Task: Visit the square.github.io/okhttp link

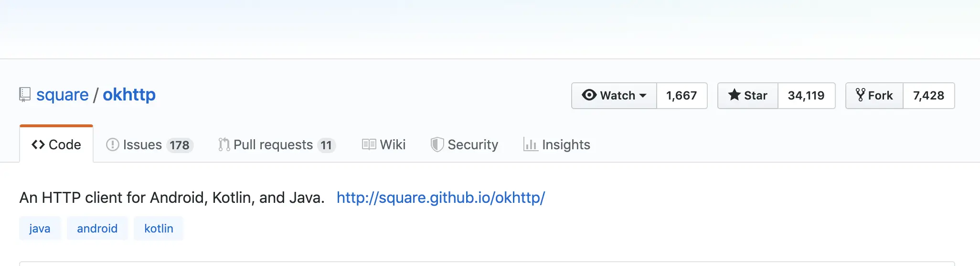Action: [441, 197]
